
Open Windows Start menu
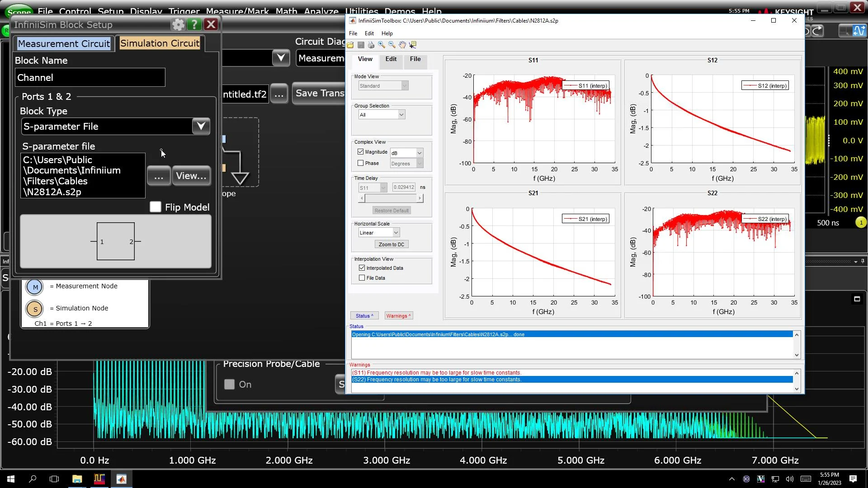(x=11, y=479)
